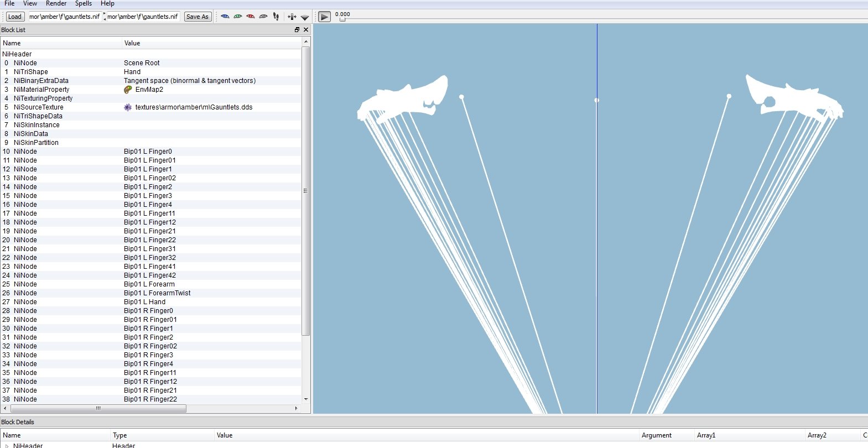
Task: Click the Load button
Action: point(15,17)
